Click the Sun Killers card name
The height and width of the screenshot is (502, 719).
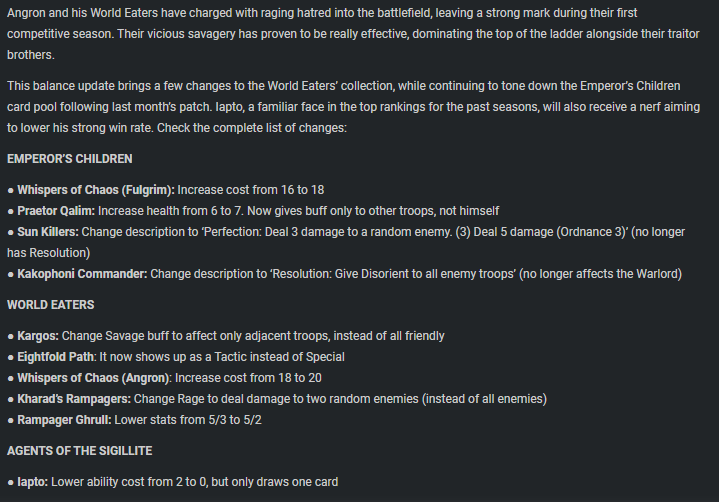click(x=48, y=232)
